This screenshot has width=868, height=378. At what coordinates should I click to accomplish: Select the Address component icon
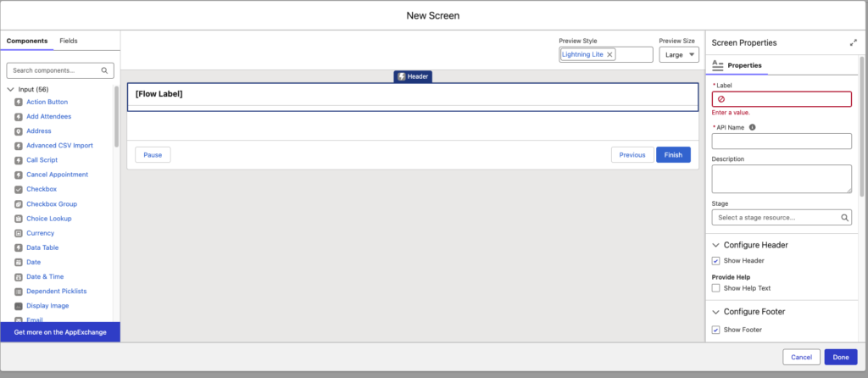pos(19,131)
